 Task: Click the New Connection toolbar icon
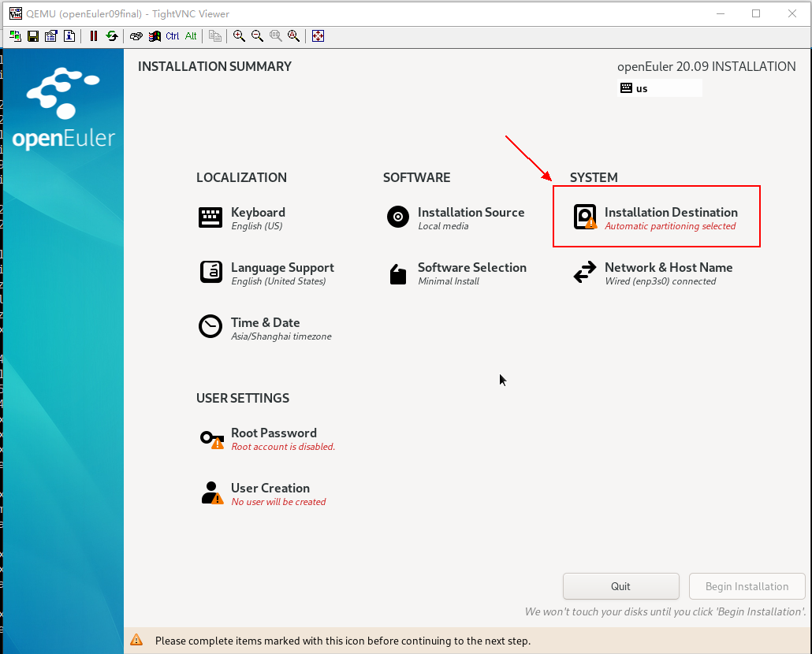(x=16, y=36)
